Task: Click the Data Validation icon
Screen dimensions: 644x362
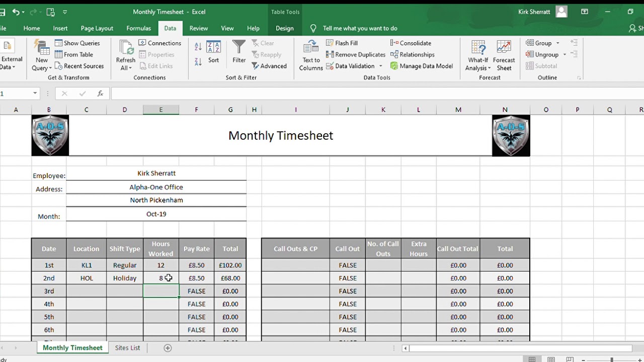Action: [x=330, y=66]
